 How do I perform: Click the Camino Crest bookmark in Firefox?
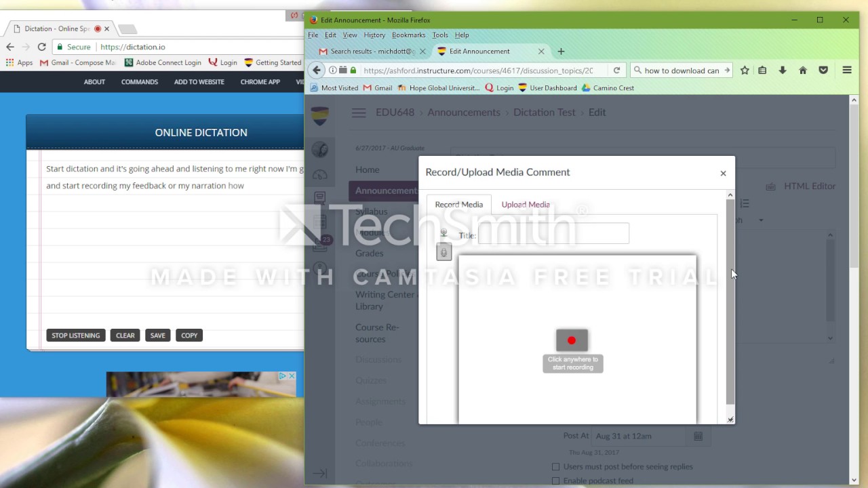coord(608,88)
